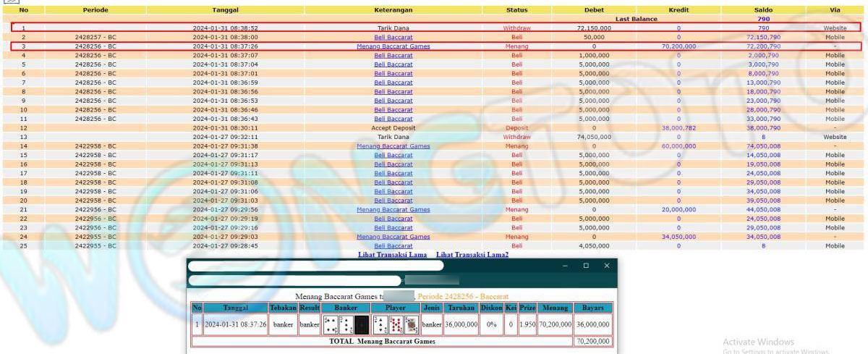868x354 pixels.
Task: Open Lihat Transaksi Lama link
Action: click(393, 255)
